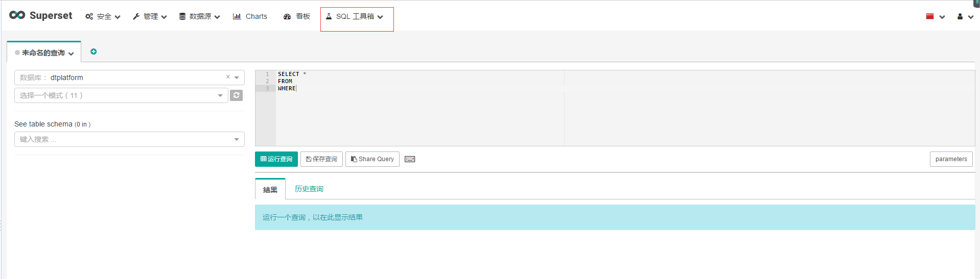980x279 pixels.
Task: Click the Share Query button
Action: coord(372,159)
